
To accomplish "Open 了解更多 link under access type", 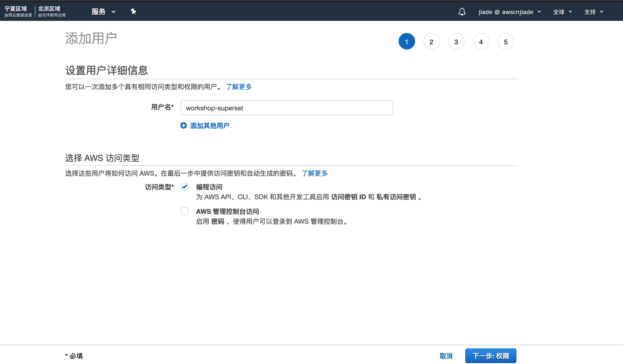I will tap(314, 173).
